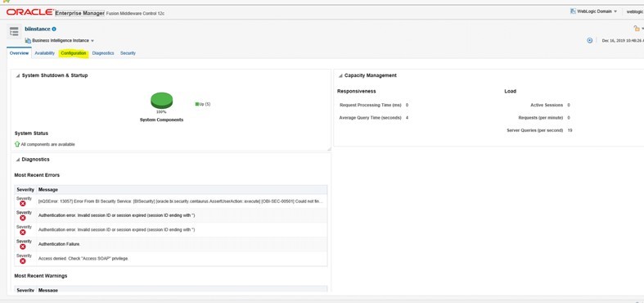
Task: Click the Responsiveness heading
Action: (x=357, y=91)
